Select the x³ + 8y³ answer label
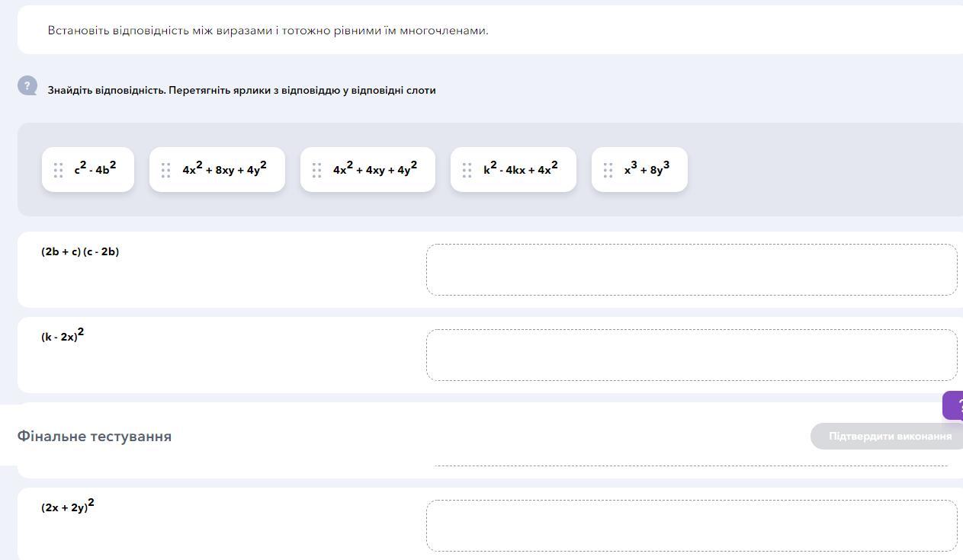Screen dimensions: 963x560 (640, 169)
